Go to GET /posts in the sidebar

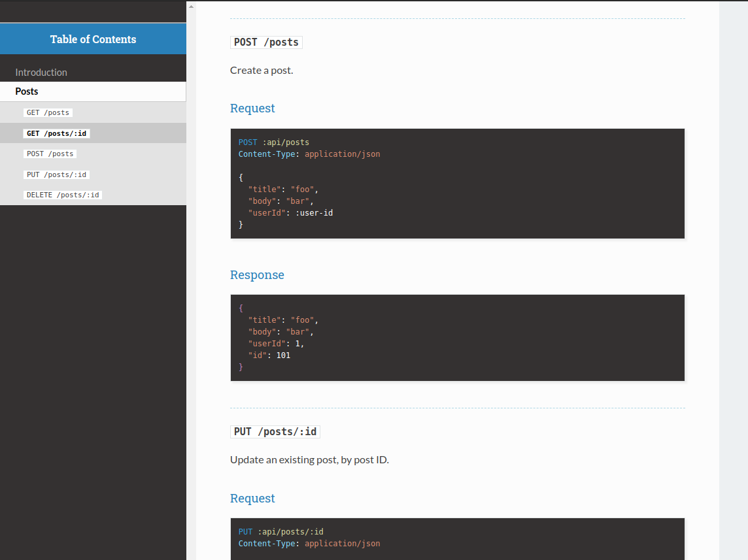click(x=48, y=112)
